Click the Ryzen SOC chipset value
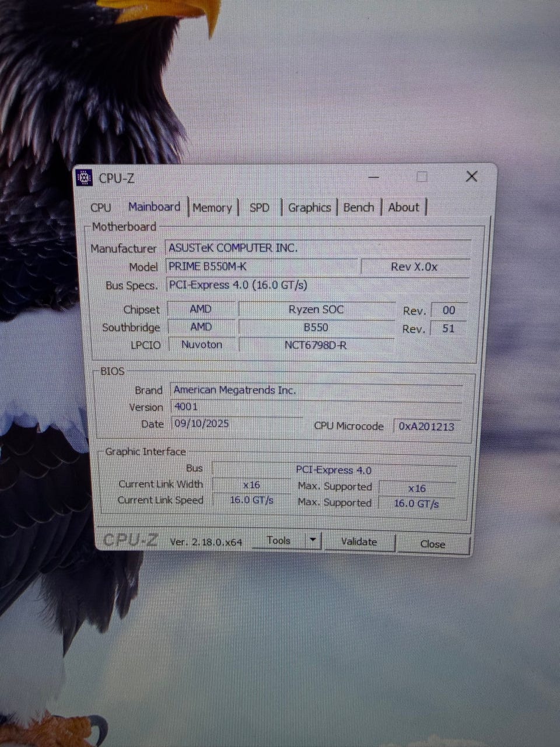Viewport: 560px width, 747px height. pyautogui.click(x=316, y=309)
